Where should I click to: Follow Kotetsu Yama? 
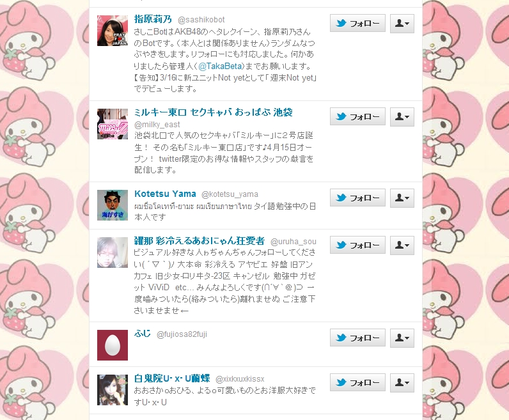coord(357,198)
